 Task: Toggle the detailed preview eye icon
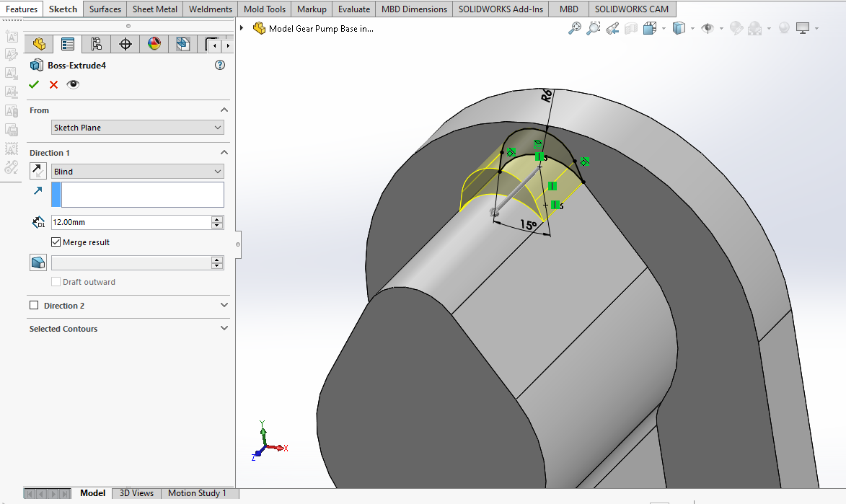coord(73,85)
